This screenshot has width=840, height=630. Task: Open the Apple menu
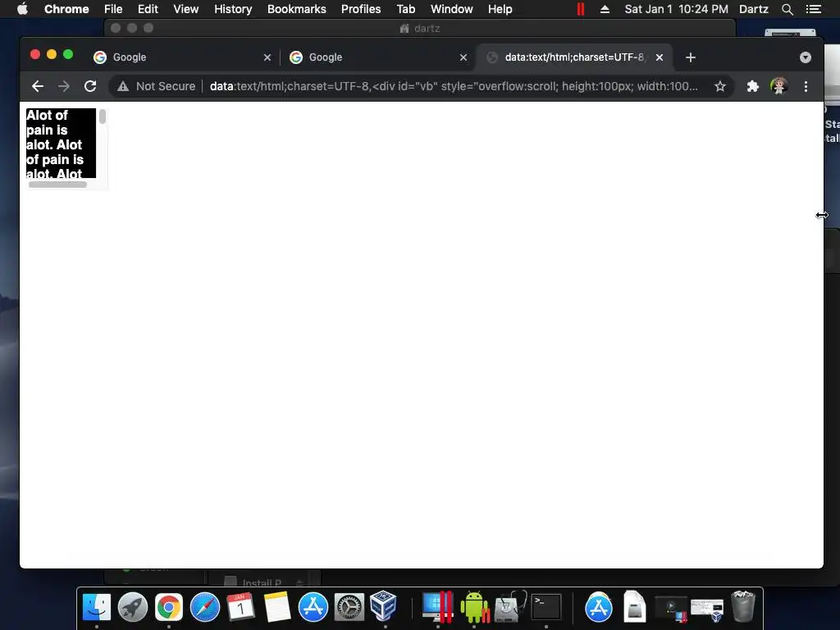tap(22, 9)
